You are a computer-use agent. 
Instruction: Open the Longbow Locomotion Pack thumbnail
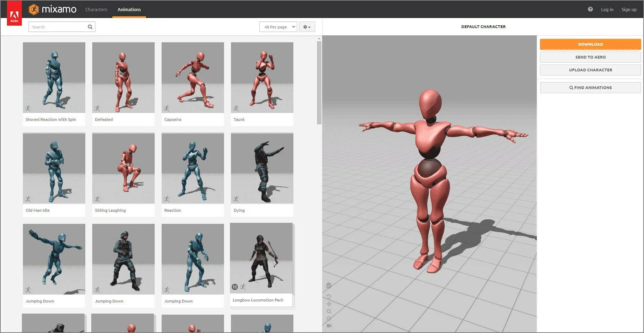[x=261, y=258]
